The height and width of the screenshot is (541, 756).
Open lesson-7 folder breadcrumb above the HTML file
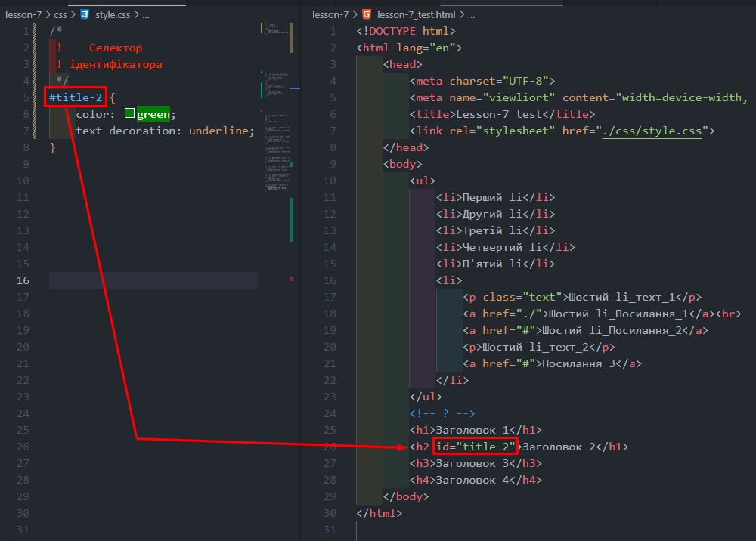click(330, 15)
